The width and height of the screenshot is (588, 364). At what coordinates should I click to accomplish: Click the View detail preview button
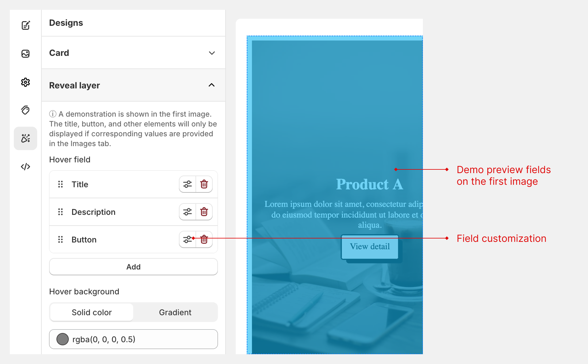tap(369, 247)
